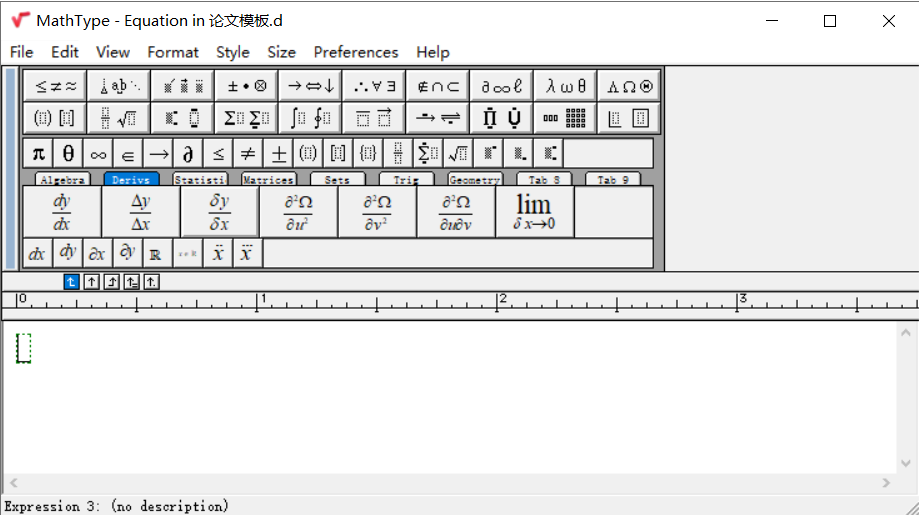Select the decimal tab stop button
The image size is (919, 515).
pyautogui.click(x=151, y=282)
